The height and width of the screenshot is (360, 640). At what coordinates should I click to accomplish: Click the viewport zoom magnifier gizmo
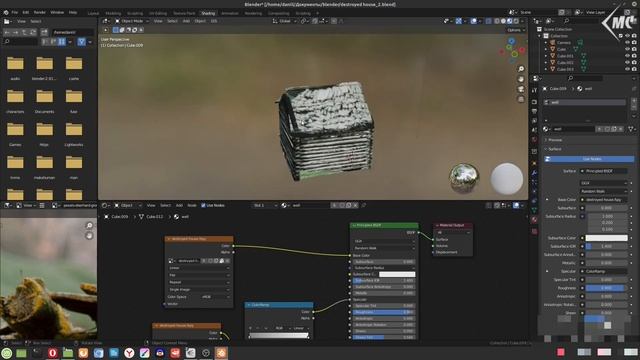(x=521, y=69)
